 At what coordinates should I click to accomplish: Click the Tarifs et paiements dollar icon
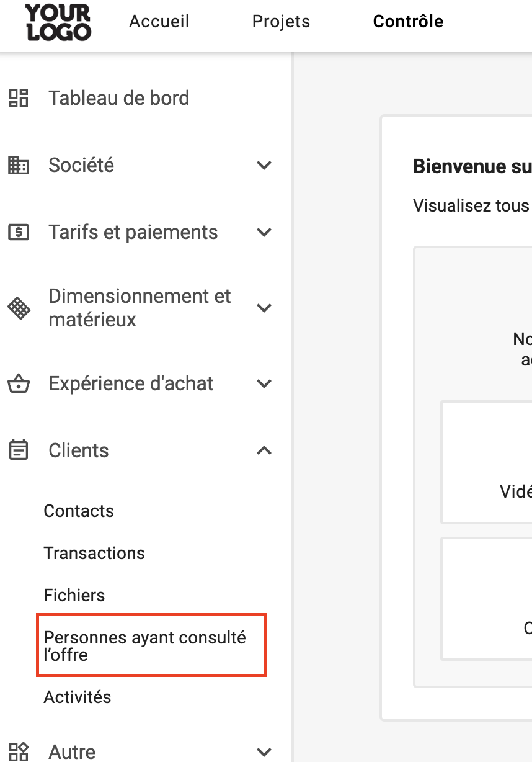pyautogui.click(x=19, y=232)
